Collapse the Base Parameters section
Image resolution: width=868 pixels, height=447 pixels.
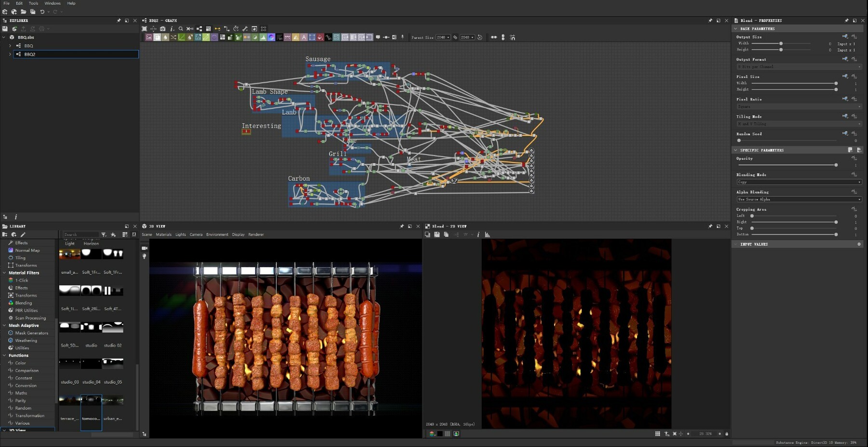(736, 28)
